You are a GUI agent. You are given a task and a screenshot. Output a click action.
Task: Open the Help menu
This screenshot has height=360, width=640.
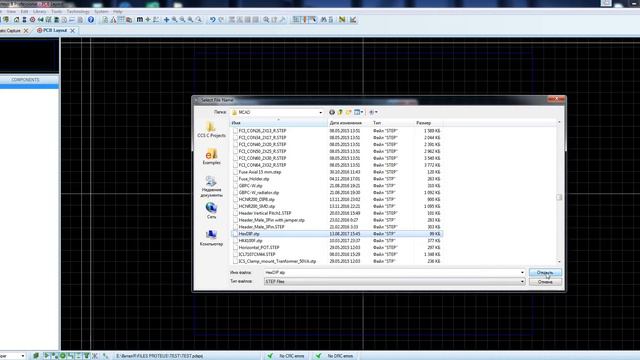pos(118,11)
